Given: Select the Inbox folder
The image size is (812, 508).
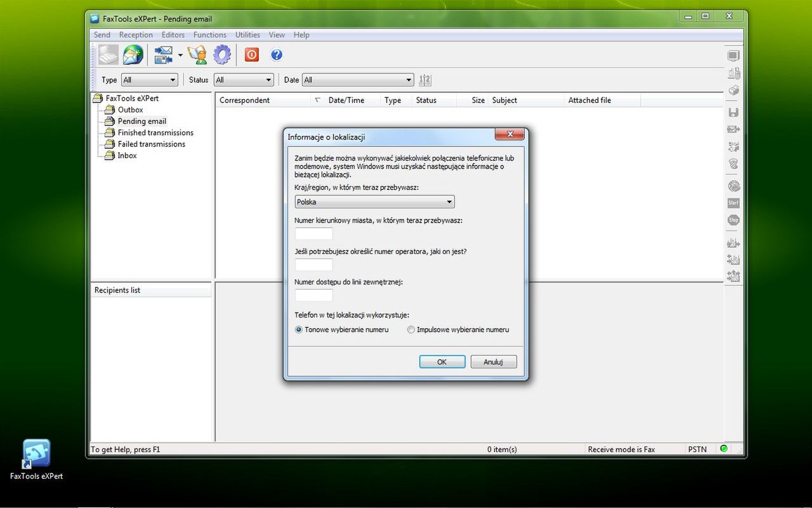Looking at the screenshot, I should point(127,156).
